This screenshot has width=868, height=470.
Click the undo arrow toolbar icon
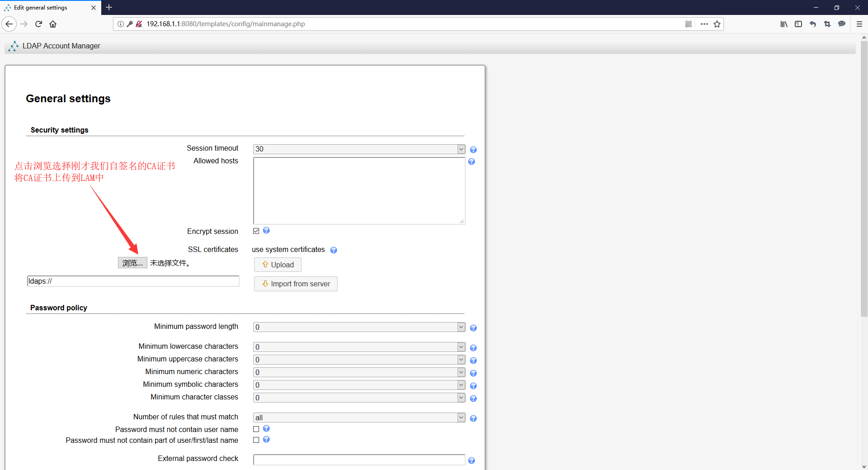(x=813, y=24)
